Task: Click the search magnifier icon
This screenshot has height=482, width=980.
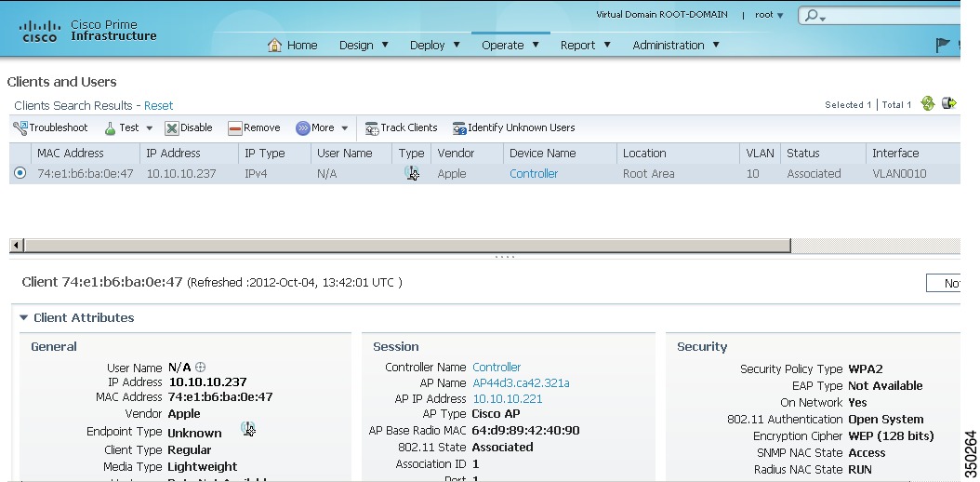Action: click(x=811, y=16)
